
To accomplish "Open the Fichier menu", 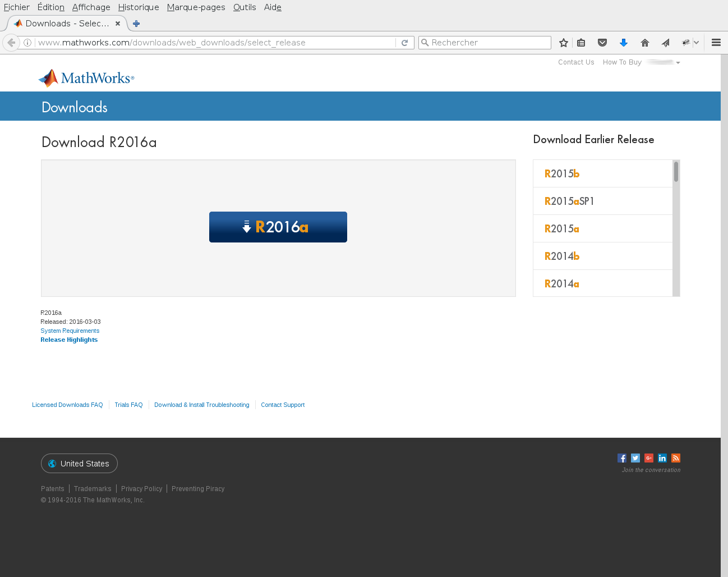I will (17, 7).
